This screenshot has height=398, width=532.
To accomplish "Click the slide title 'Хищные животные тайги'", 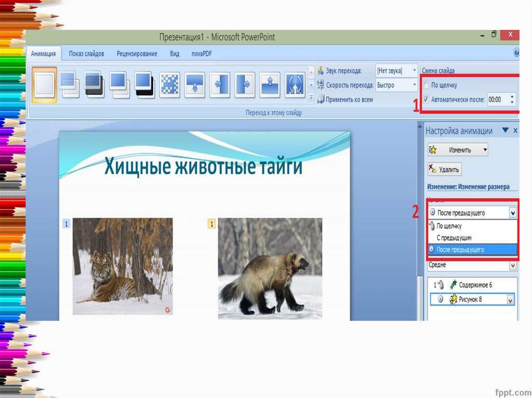I will pos(203,167).
